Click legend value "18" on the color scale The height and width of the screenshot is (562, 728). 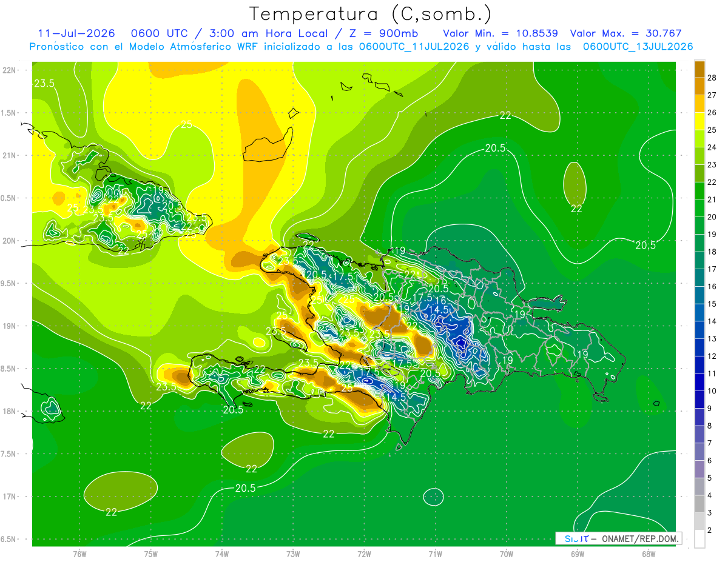713,252
